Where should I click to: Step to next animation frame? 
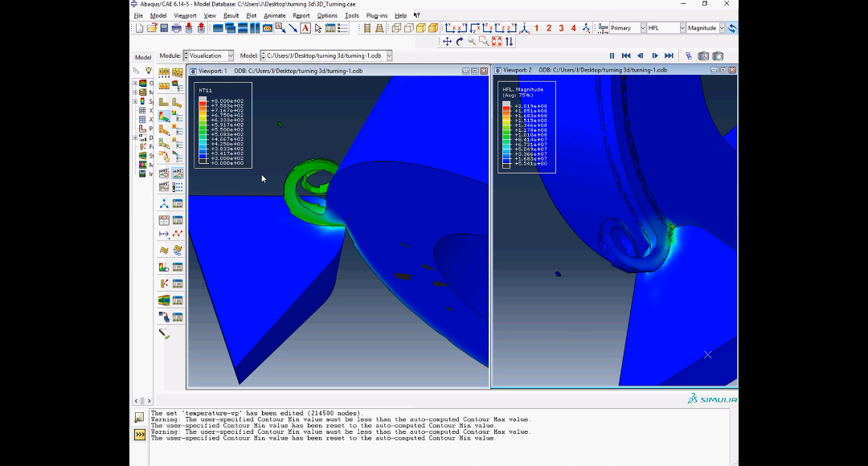[x=655, y=56]
